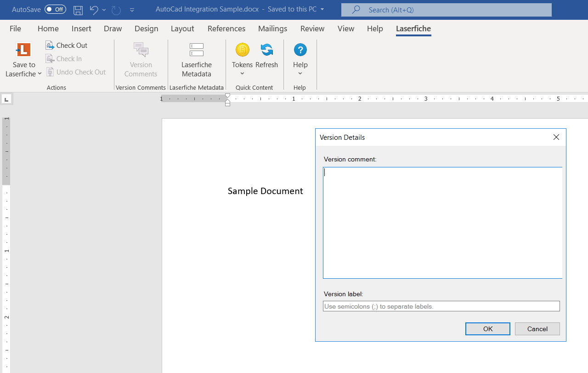This screenshot has width=588, height=373.
Task: Click the Save disk icon in title bar
Action: point(78,10)
